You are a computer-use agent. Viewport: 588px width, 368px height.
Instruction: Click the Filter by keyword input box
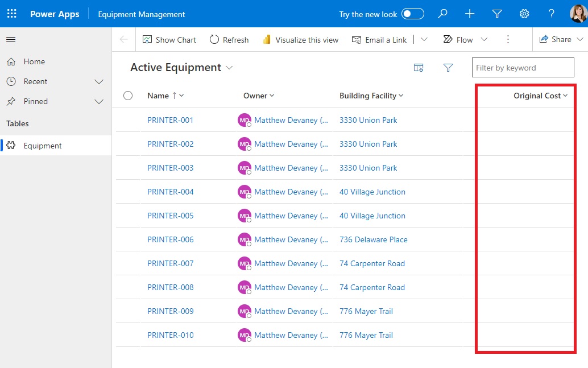click(x=523, y=68)
